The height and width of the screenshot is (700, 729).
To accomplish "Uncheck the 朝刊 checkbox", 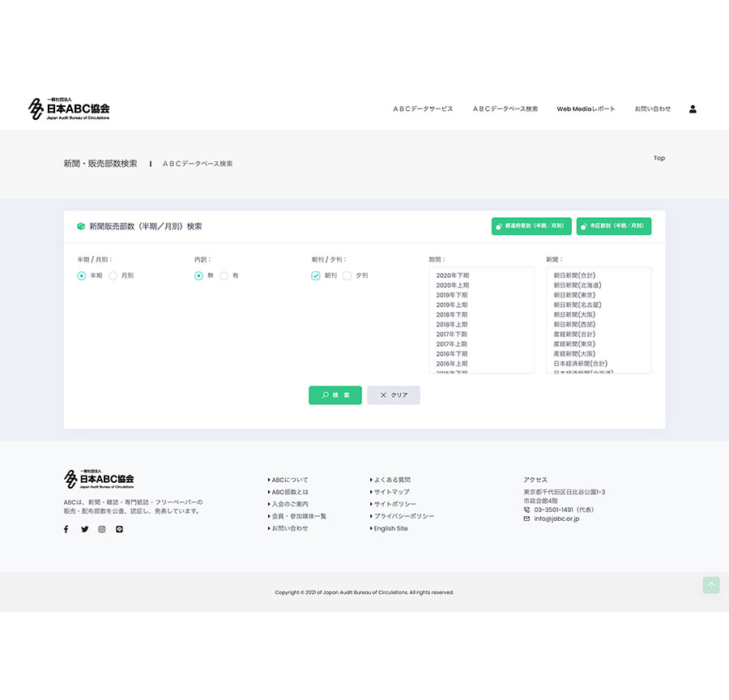I will (316, 275).
